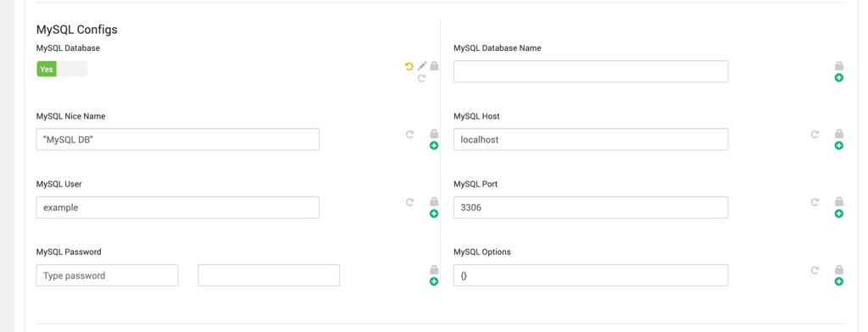
Task: Click the green plus icon for MySQL Database Name
Action: (839, 78)
